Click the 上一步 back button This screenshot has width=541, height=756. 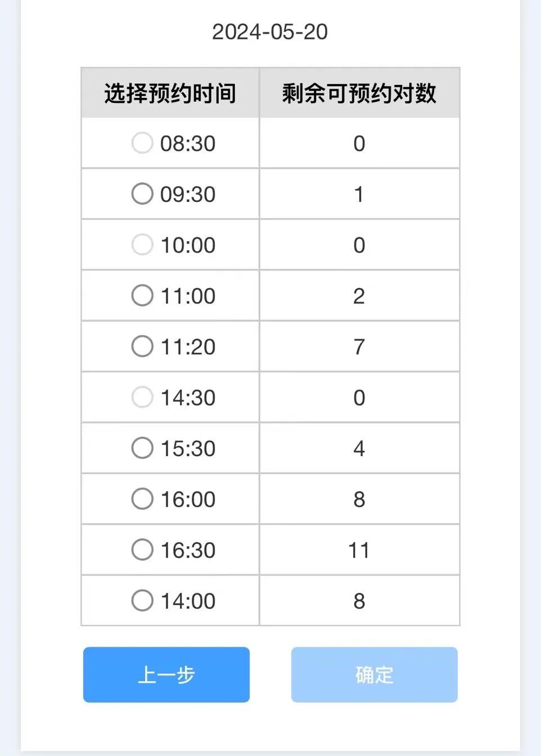[x=166, y=674]
